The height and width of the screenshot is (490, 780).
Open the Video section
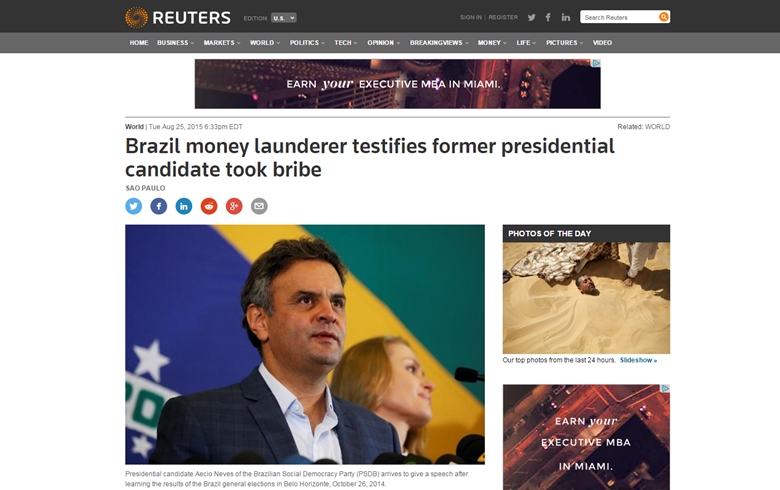[x=602, y=43]
